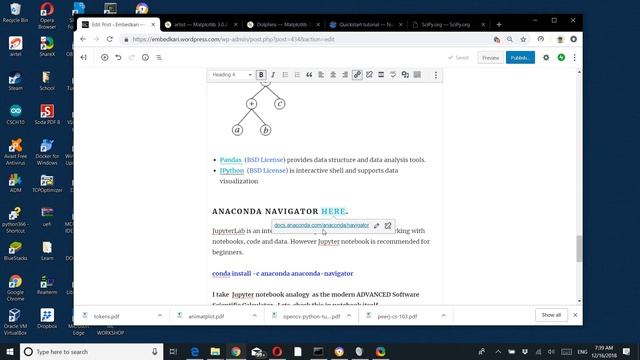Apply numbered list formatting
Viewport: 640px width, 360px height.
pyautogui.click(x=297, y=75)
